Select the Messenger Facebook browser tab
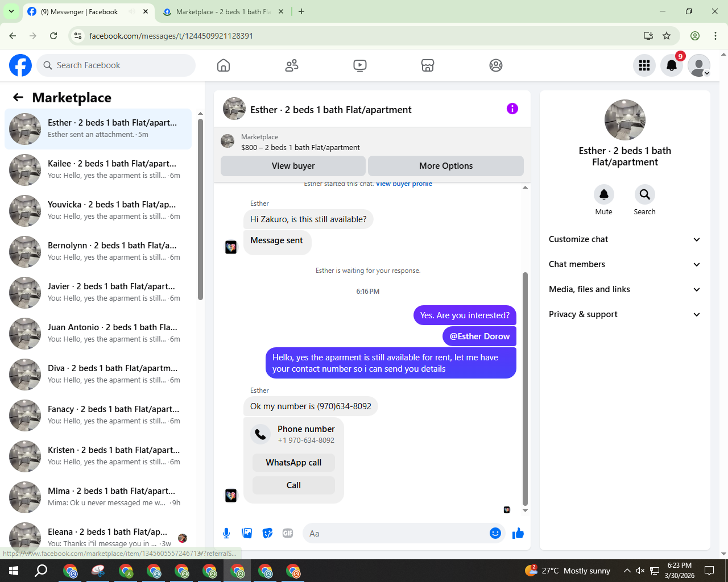This screenshot has height=582, width=728. pos(88,12)
